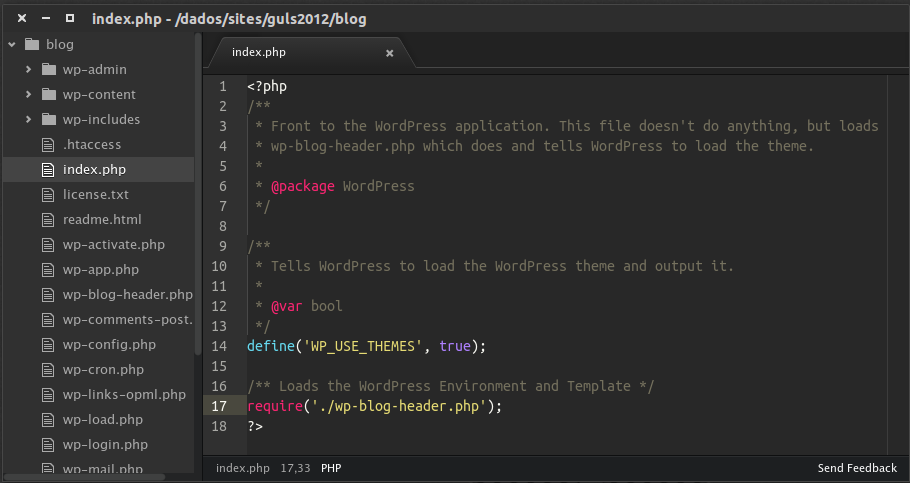Select the blog root folder label
The width and height of the screenshot is (910, 483).
pyautogui.click(x=60, y=44)
